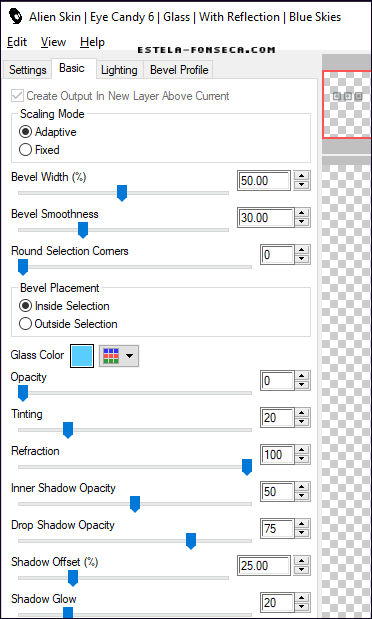Click the Refraction slider handle
Viewport: 372px width, 619px height.
point(247,467)
